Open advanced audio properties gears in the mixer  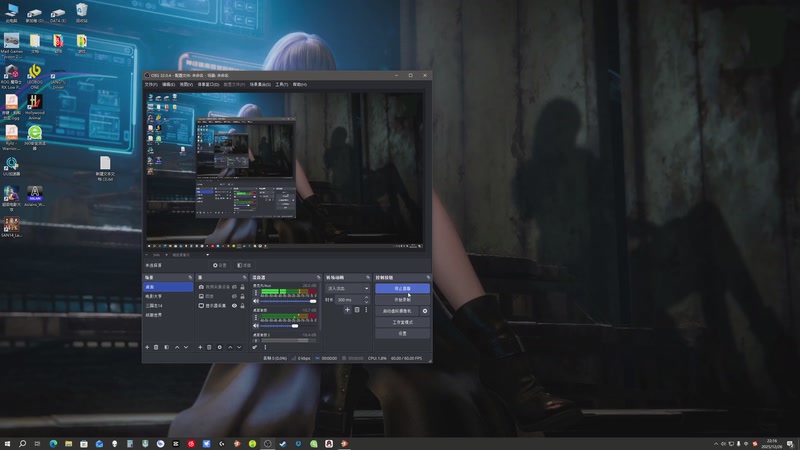coord(255,347)
